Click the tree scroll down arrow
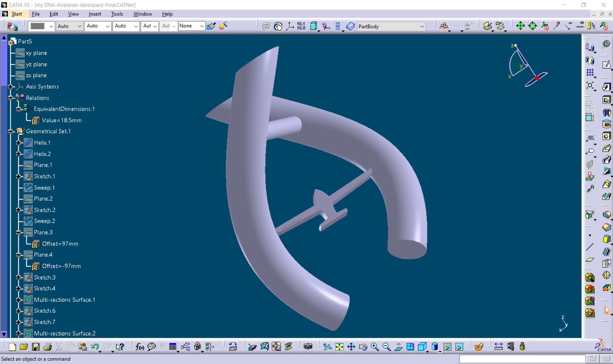 [x=4, y=334]
